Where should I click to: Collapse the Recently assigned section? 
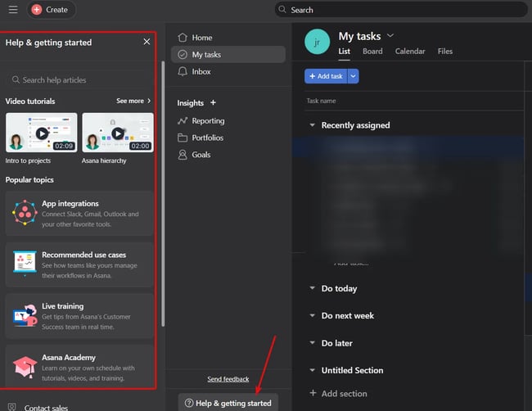312,125
